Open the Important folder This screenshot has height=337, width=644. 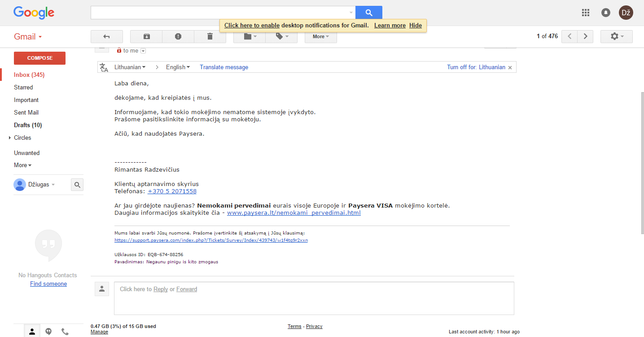[26, 100]
